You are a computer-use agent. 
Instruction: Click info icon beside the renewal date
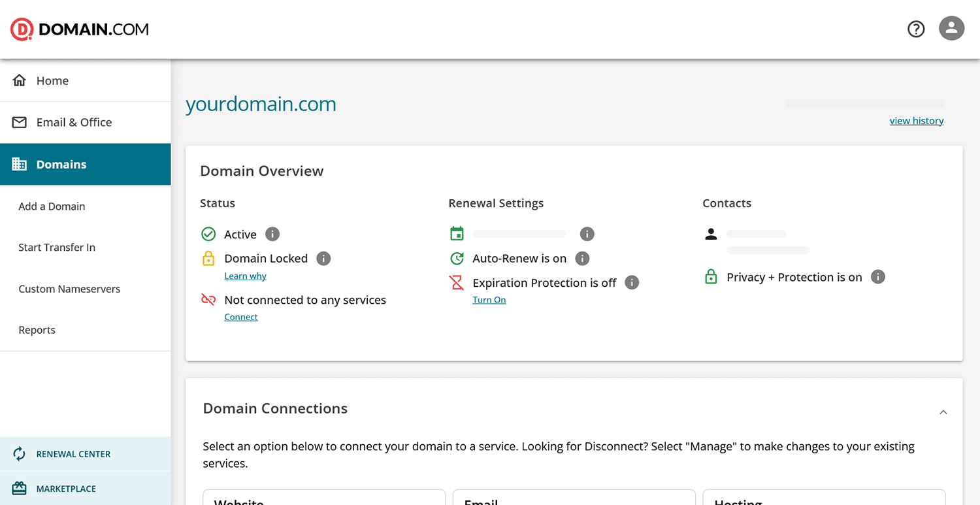(587, 234)
